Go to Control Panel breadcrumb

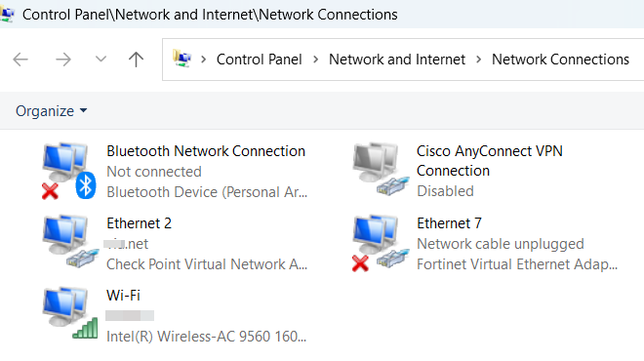[x=260, y=60]
